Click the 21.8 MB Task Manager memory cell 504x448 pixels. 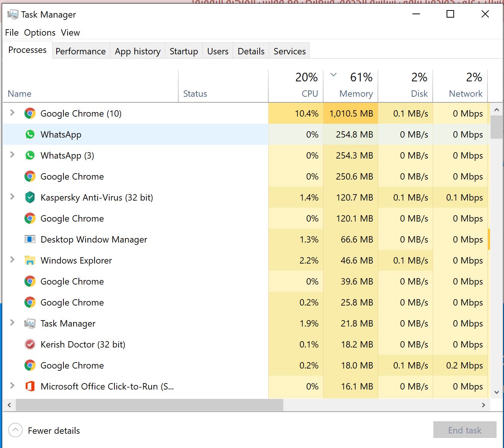[351, 323]
